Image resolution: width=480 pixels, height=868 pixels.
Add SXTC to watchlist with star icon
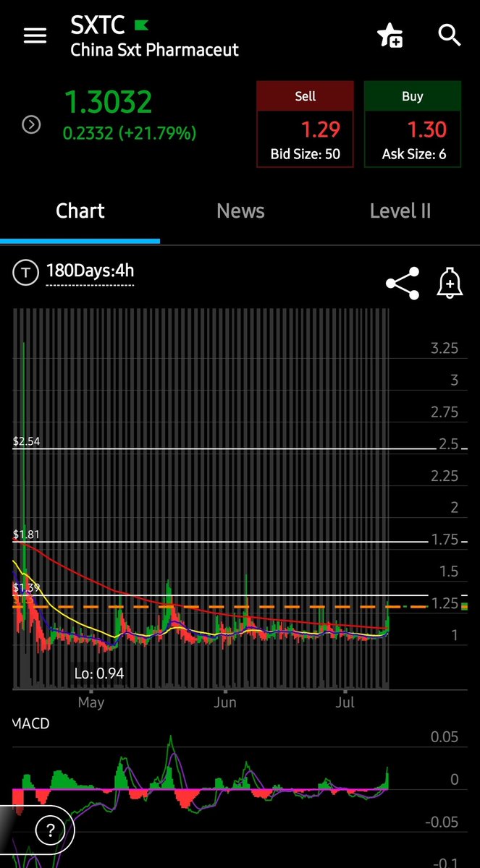pos(390,35)
